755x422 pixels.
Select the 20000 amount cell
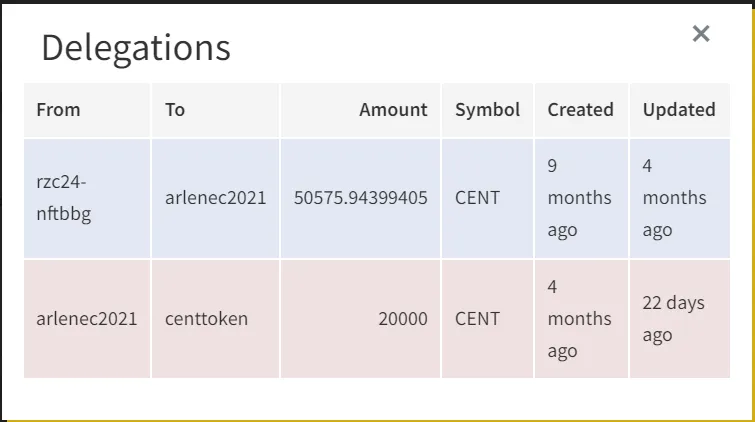(x=360, y=319)
